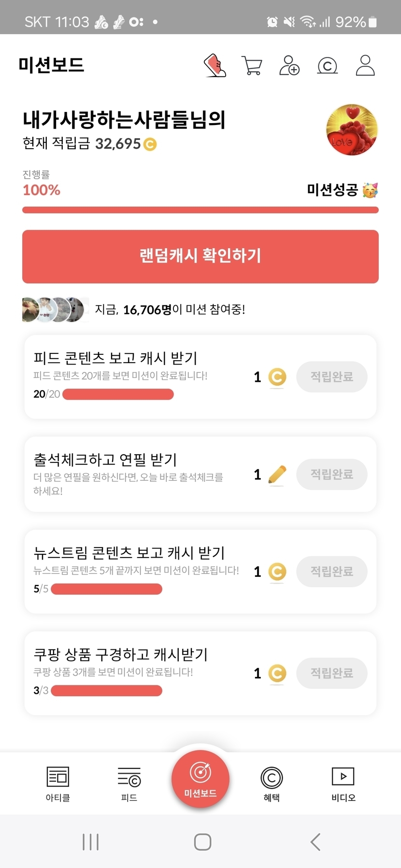Image resolution: width=401 pixels, height=868 pixels.
Task: Tap the participant avatars group
Action: click(x=54, y=309)
